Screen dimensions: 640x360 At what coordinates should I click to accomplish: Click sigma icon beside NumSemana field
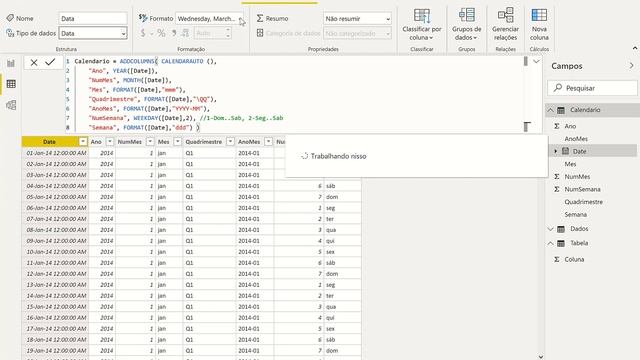pyautogui.click(x=557, y=189)
